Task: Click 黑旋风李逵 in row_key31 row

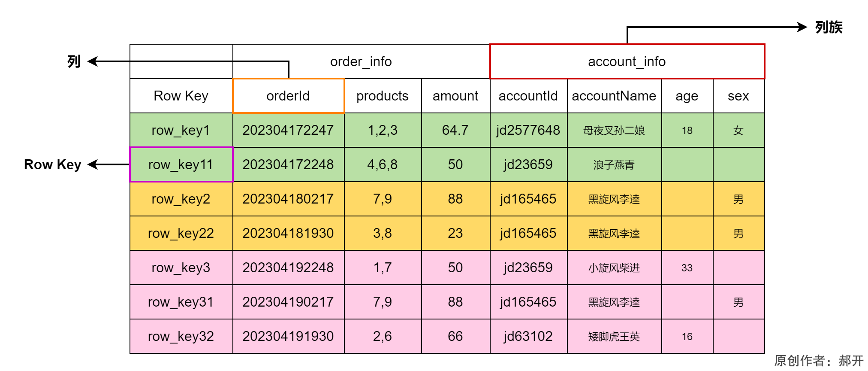Action: pyautogui.click(x=614, y=302)
